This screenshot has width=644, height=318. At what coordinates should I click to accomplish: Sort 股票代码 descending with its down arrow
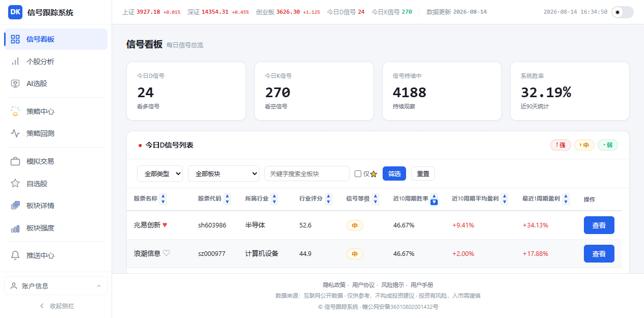click(227, 202)
